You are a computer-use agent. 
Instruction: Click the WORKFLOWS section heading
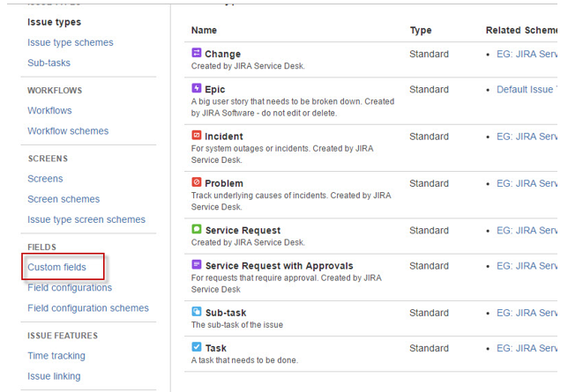click(55, 91)
